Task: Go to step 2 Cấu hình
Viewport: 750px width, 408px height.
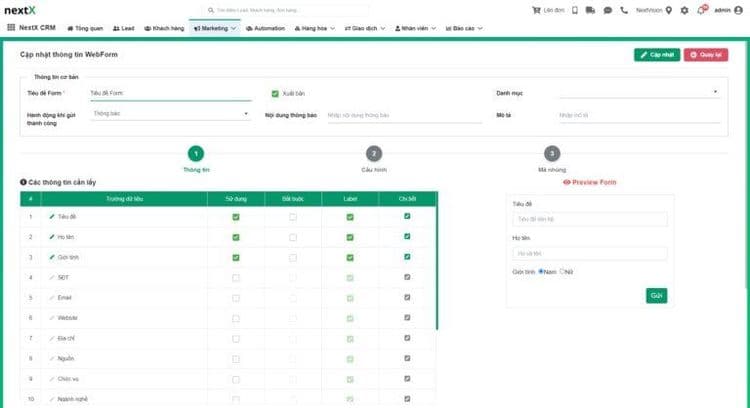Action: coord(373,153)
